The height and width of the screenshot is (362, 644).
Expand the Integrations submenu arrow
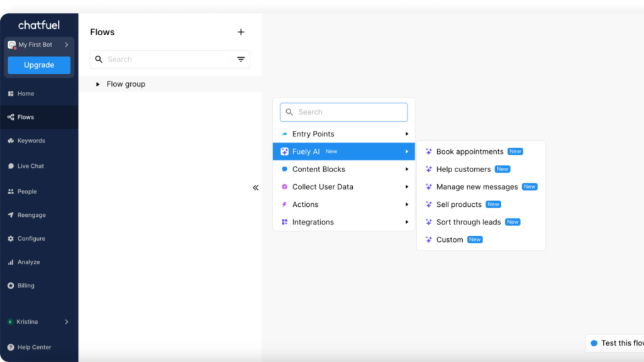(x=407, y=222)
